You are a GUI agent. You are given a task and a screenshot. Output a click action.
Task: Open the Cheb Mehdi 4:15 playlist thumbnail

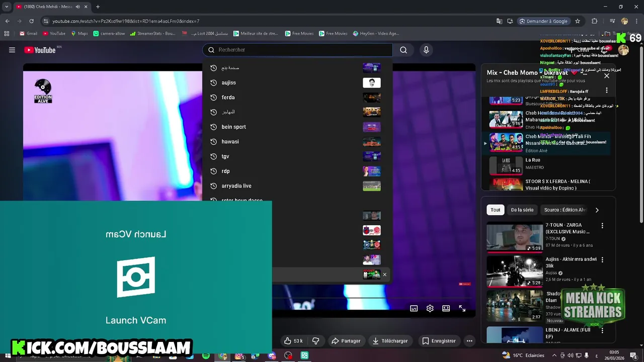click(x=506, y=142)
